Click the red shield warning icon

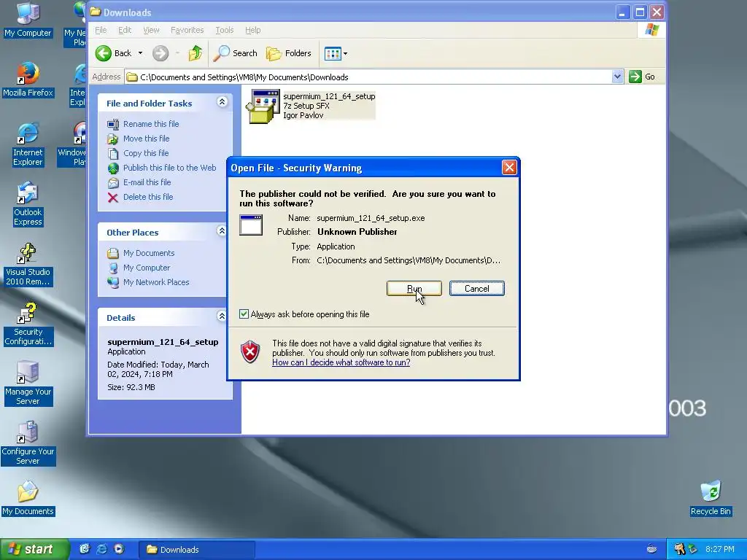(250, 352)
